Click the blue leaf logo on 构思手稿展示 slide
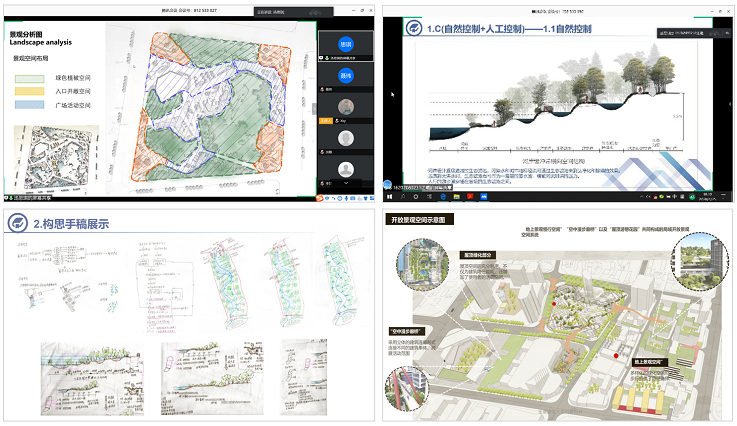 pyautogui.click(x=21, y=223)
